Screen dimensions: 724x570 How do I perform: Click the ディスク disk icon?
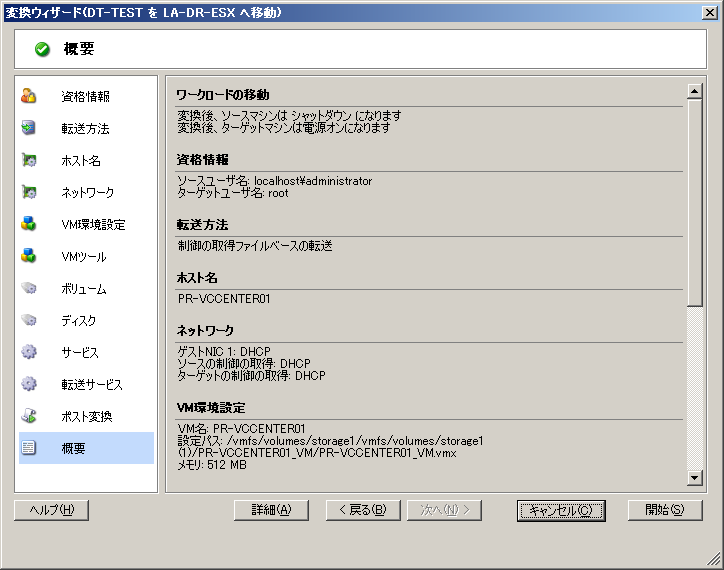(x=29, y=320)
